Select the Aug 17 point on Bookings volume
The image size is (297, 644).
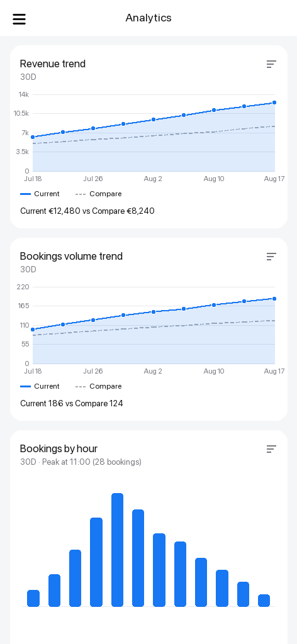point(274,299)
